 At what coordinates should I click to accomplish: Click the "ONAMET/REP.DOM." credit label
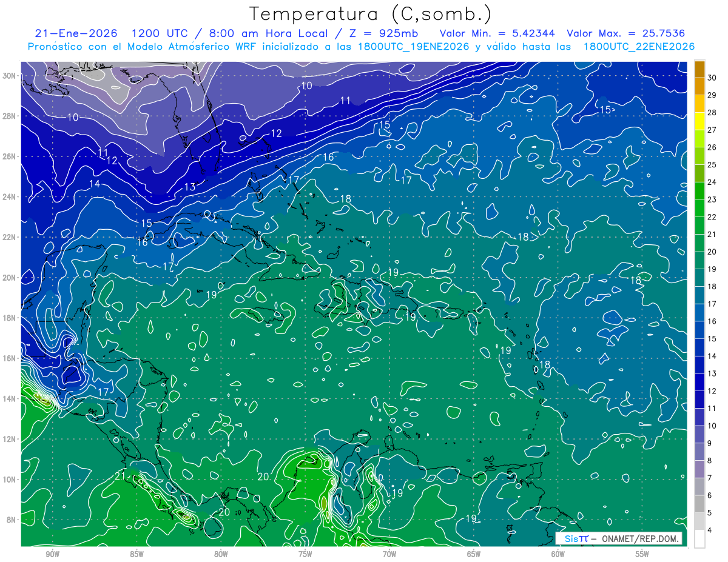(x=641, y=539)
